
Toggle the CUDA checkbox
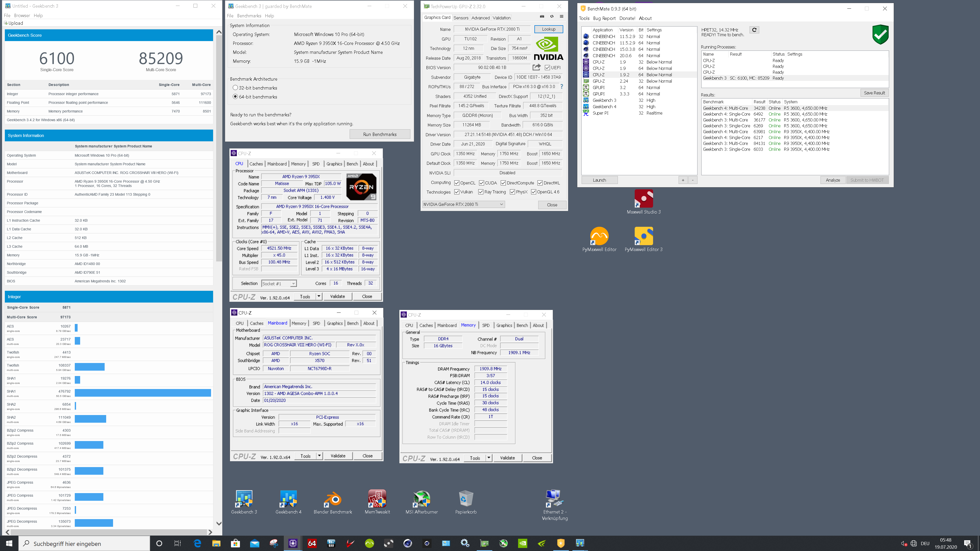point(481,183)
